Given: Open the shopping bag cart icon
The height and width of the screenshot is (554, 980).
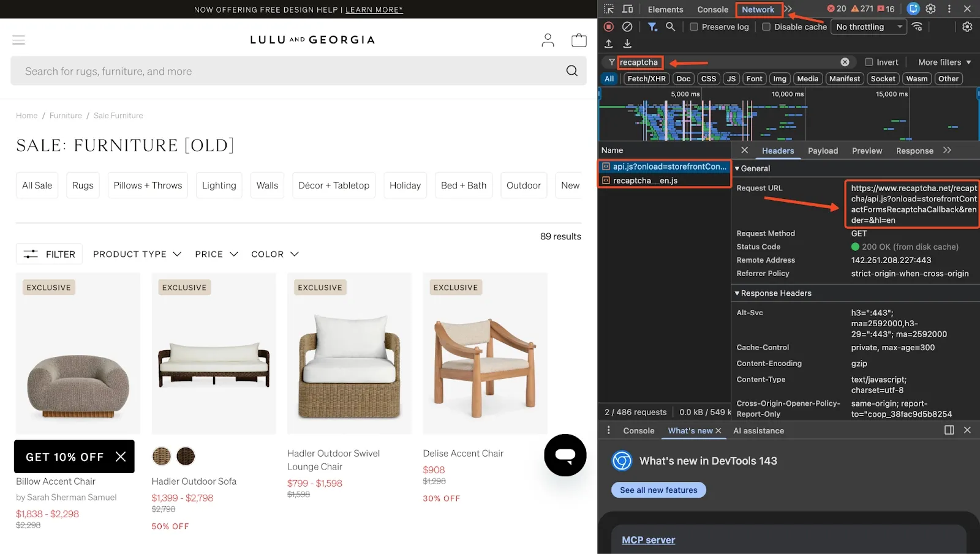Looking at the screenshot, I should point(578,40).
